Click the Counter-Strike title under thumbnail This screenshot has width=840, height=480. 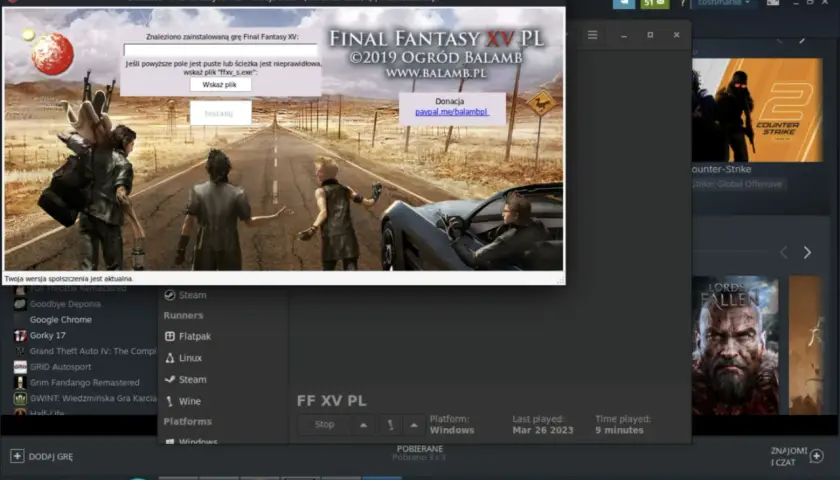pyautogui.click(x=721, y=169)
